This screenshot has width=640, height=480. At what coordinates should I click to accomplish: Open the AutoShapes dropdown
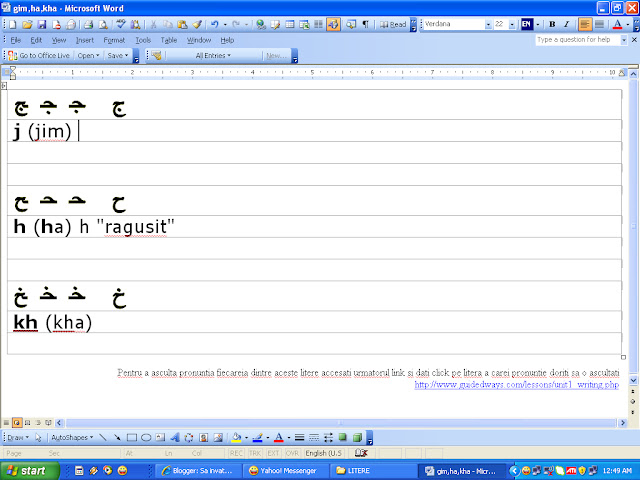point(72,438)
